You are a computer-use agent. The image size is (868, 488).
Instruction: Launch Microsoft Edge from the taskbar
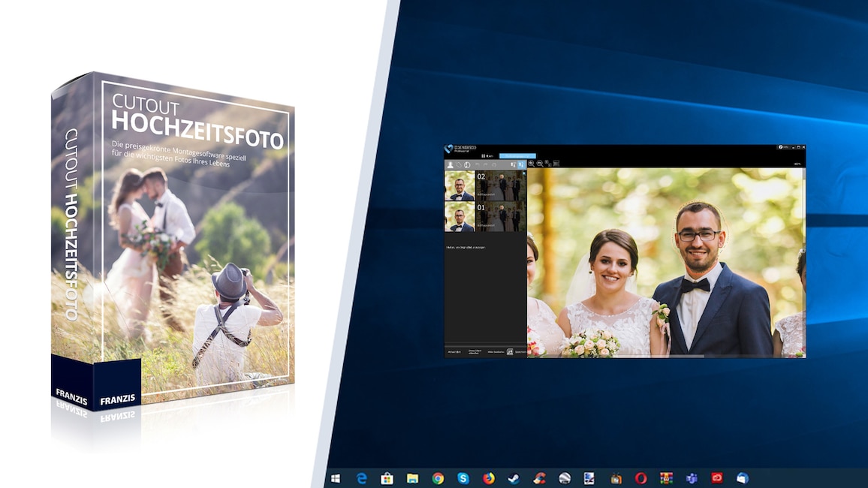point(361,478)
